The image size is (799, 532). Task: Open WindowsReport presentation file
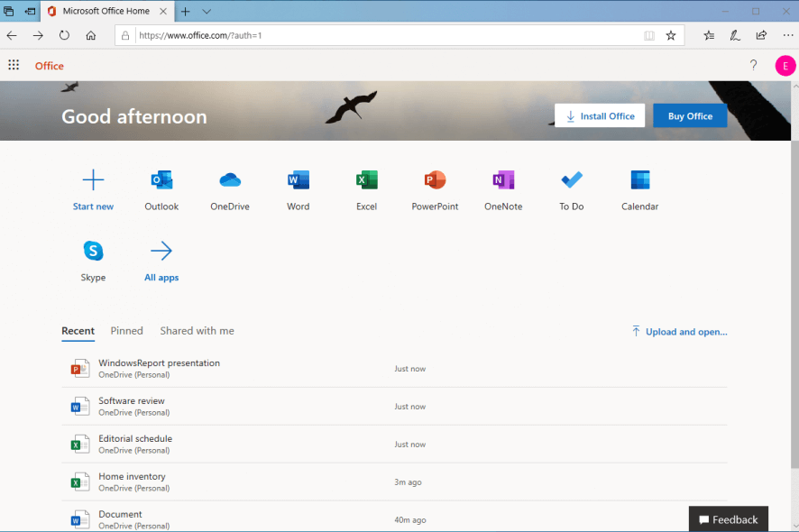coord(394,369)
